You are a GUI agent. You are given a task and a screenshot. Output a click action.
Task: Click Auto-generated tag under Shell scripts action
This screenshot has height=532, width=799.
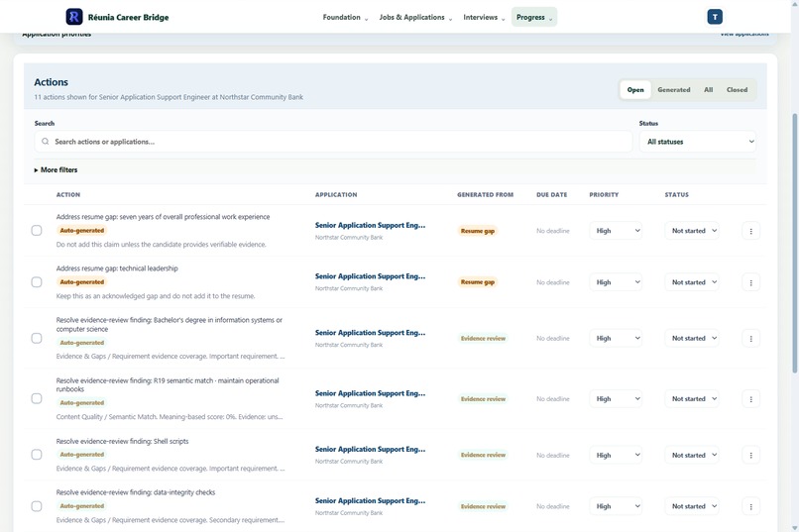[x=81, y=455]
